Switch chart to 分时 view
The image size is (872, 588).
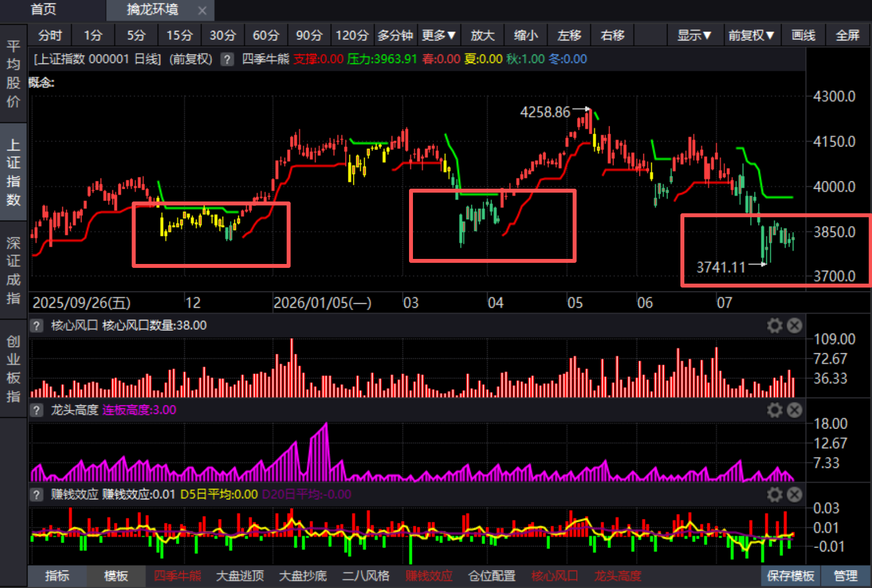50,35
